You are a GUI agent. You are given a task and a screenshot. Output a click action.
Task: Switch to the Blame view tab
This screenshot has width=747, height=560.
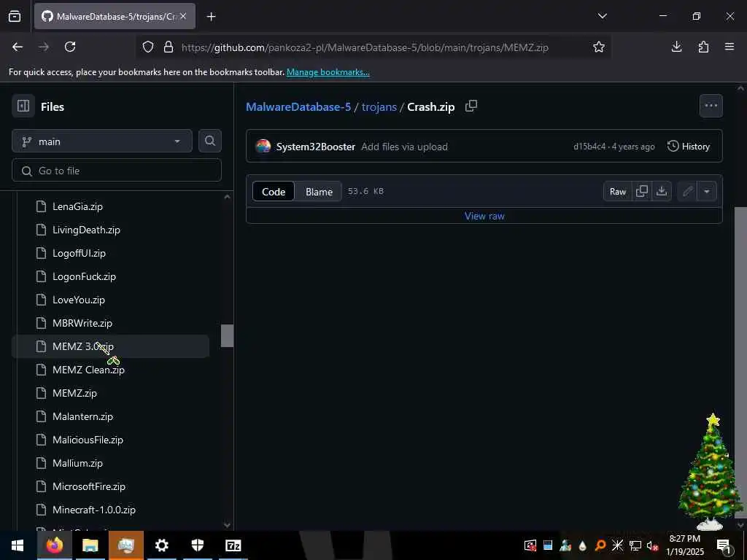click(319, 192)
